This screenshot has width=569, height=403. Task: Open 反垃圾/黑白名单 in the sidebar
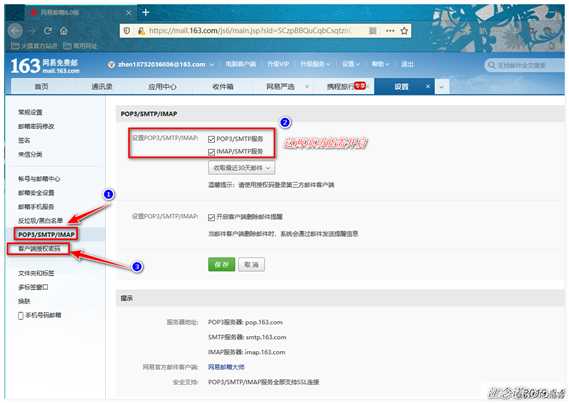click(x=40, y=220)
